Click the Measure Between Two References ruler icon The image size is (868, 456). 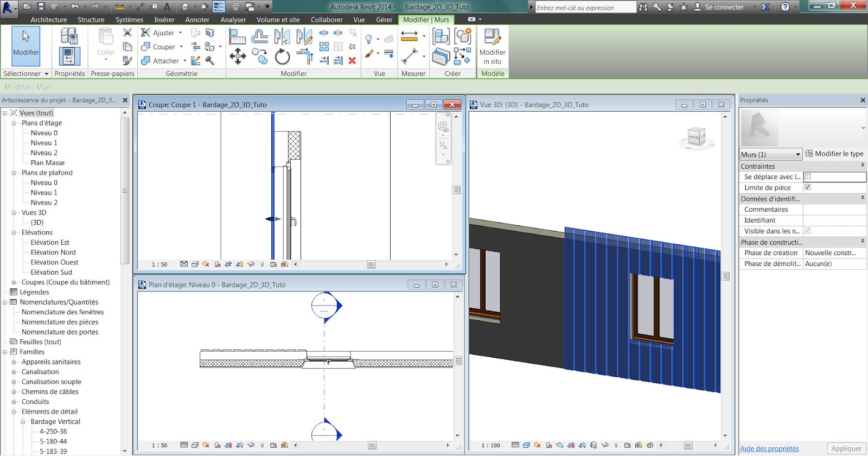click(x=410, y=36)
